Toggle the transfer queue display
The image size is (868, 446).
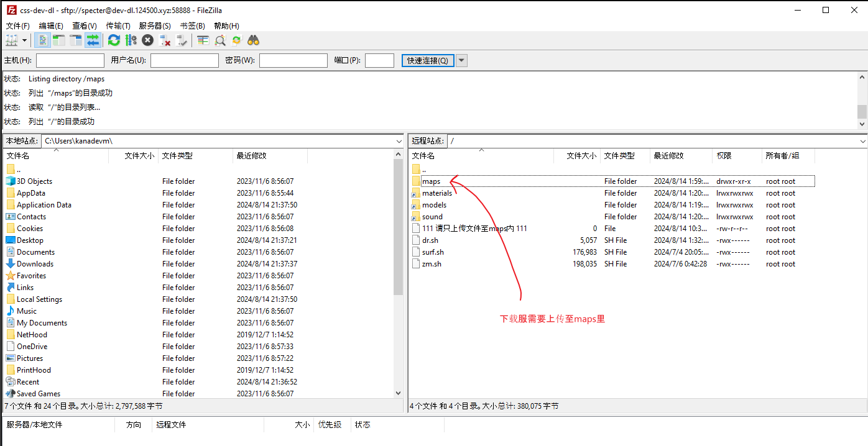(x=93, y=40)
